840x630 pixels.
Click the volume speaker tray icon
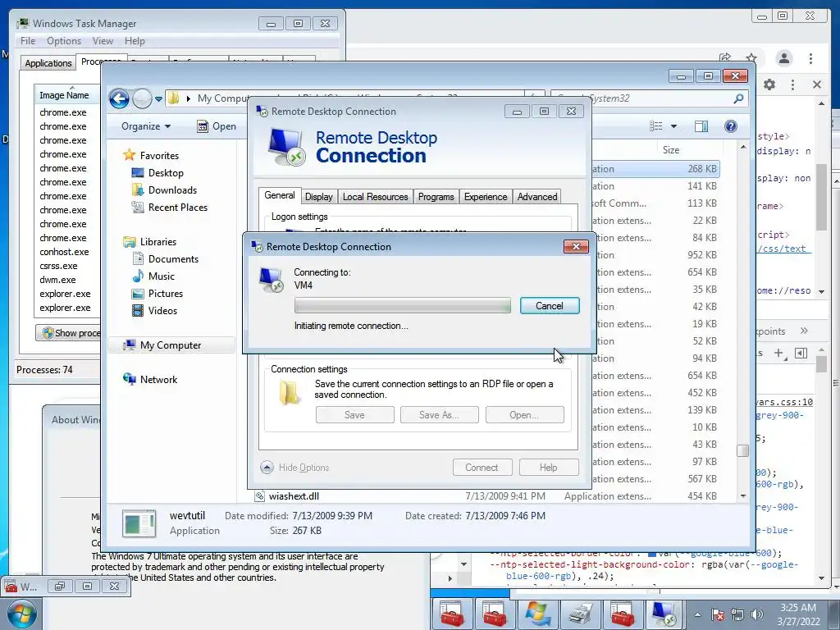pyautogui.click(x=756, y=614)
